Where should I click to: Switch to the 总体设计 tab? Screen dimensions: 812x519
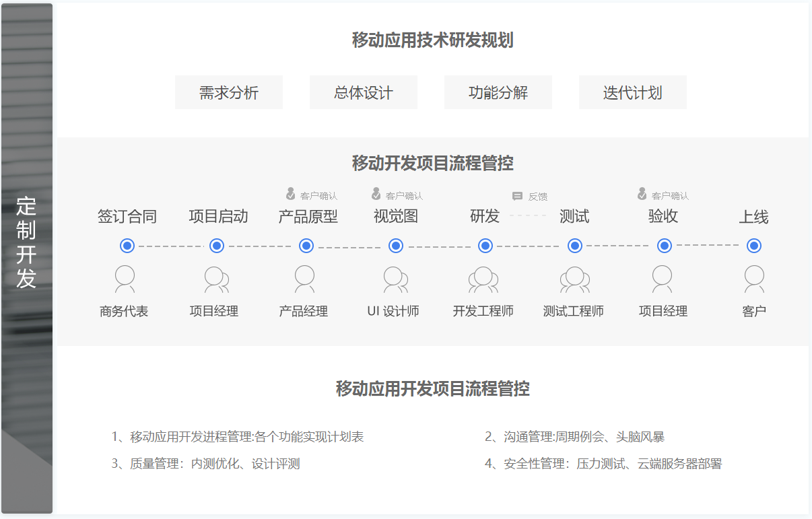point(364,93)
